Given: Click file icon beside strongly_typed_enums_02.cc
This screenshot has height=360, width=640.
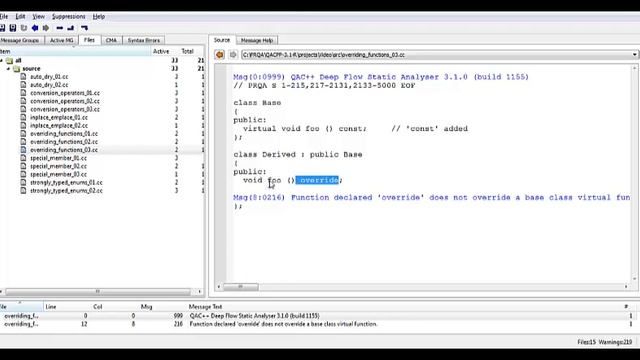Looking at the screenshot, I should pyautogui.click(x=23, y=191).
